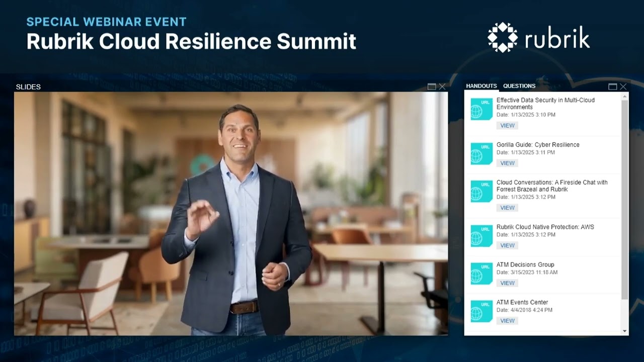644x362 pixels.
Task: Click 'Gorilla Guide: Cyber Resilience' title
Action: pos(538,145)
